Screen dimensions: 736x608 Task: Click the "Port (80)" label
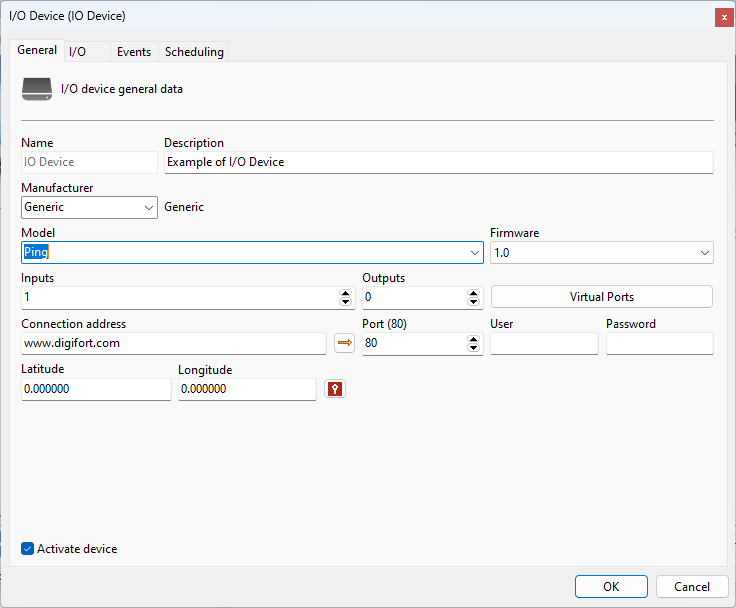384,324
